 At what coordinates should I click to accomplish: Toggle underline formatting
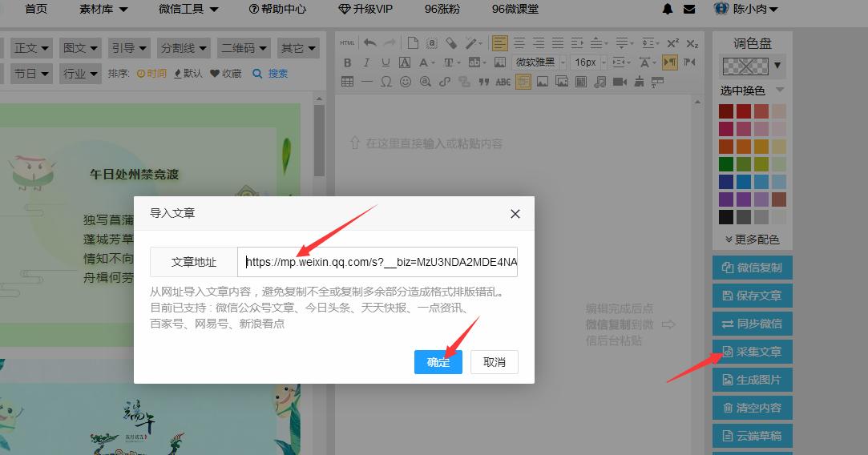[386, 62]
